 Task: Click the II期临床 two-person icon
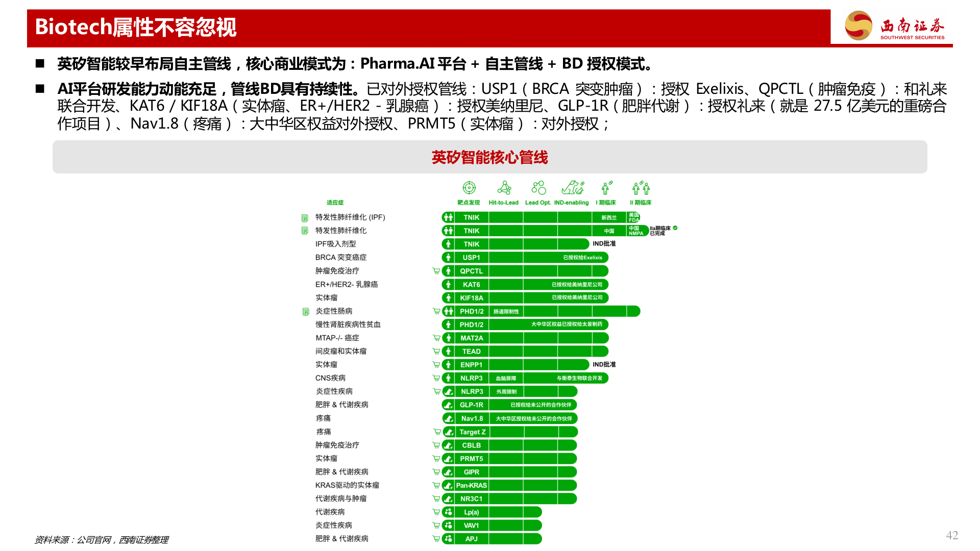point(641,188)
